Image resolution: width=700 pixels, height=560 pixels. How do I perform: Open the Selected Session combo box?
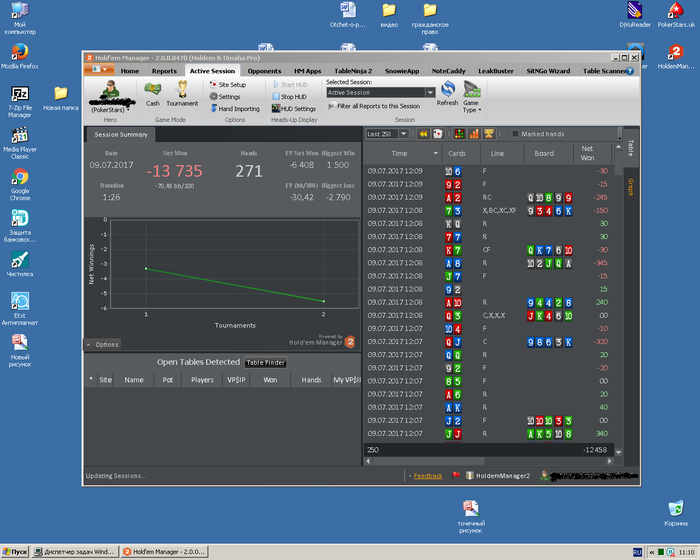pyautogui.click(x=381, y=92)
